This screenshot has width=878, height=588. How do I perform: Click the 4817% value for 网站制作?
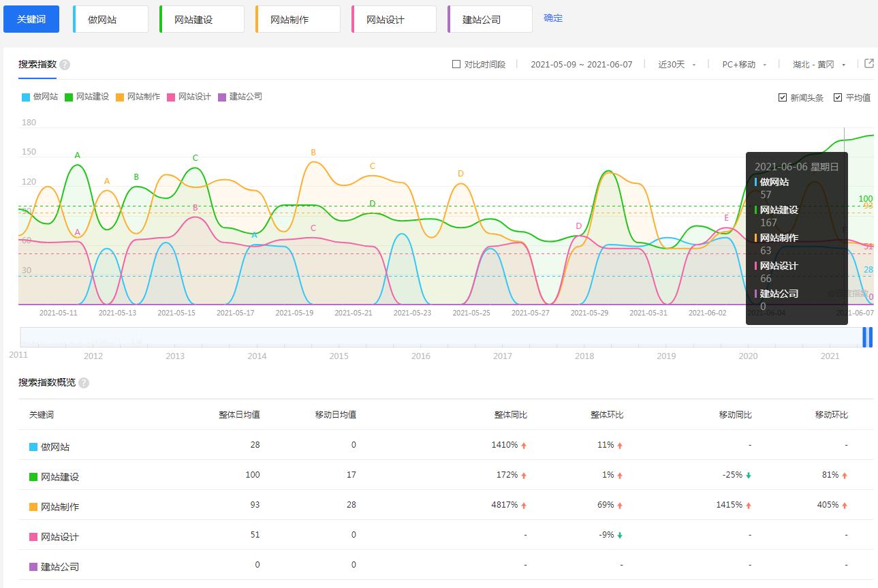pyautogui.click(x=505, y=505)
